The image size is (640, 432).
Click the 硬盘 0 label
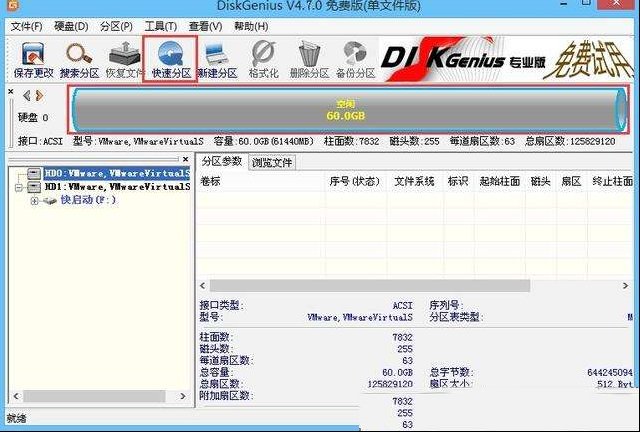(x=33, y=118)
